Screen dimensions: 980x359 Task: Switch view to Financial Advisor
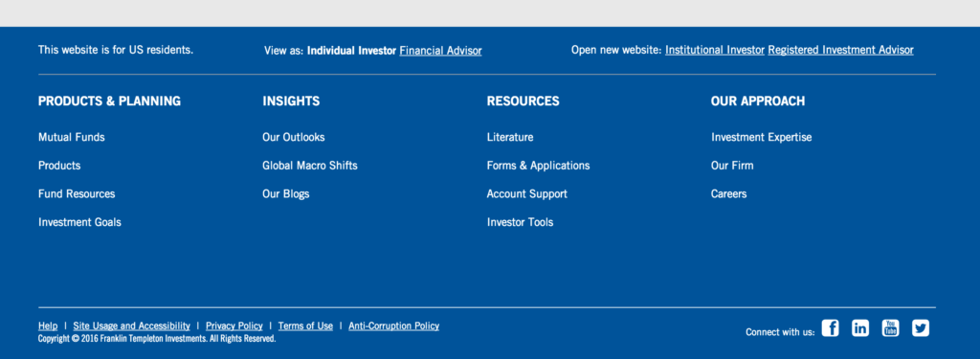coord(440,51)
